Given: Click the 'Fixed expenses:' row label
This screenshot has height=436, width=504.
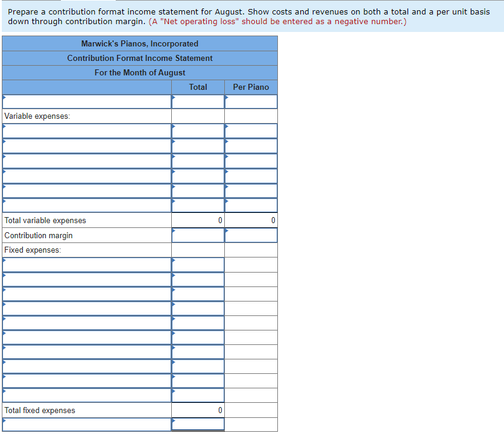Looking at the screenshot, I should click(33, 250).
